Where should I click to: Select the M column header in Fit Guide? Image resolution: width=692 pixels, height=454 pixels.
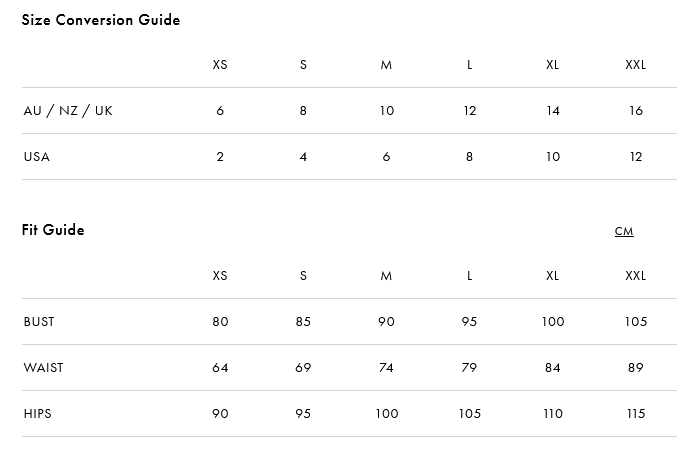click(x=386, y=276)
